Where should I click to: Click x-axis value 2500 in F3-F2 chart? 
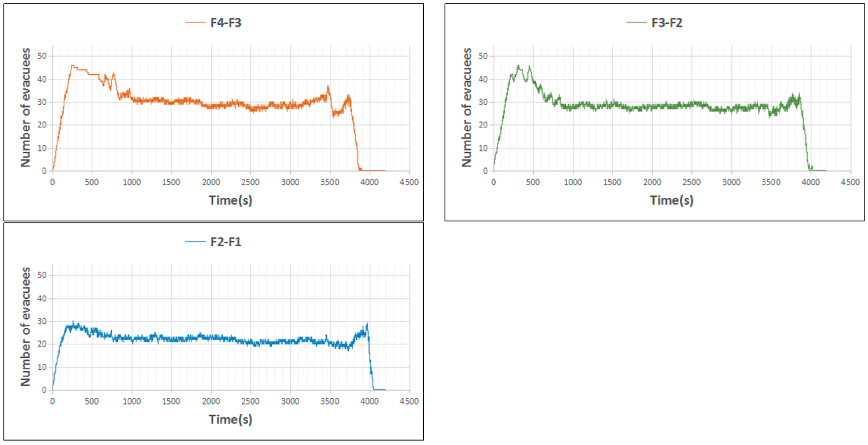click(x=691, y=182)
